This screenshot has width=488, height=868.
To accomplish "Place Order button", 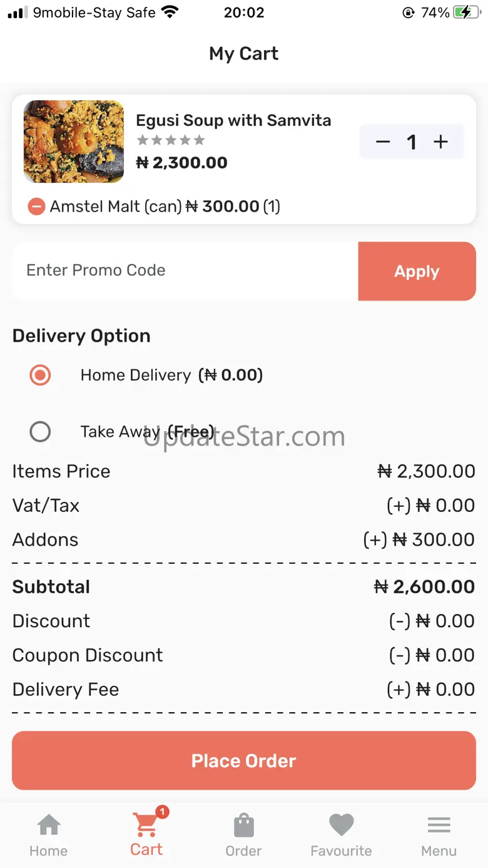I will (244, 760).
